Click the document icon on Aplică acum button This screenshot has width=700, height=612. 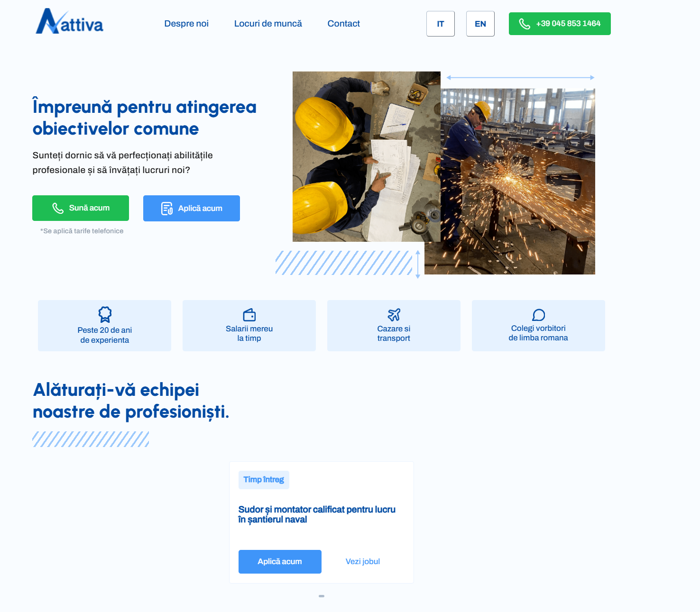click(166, 208)
